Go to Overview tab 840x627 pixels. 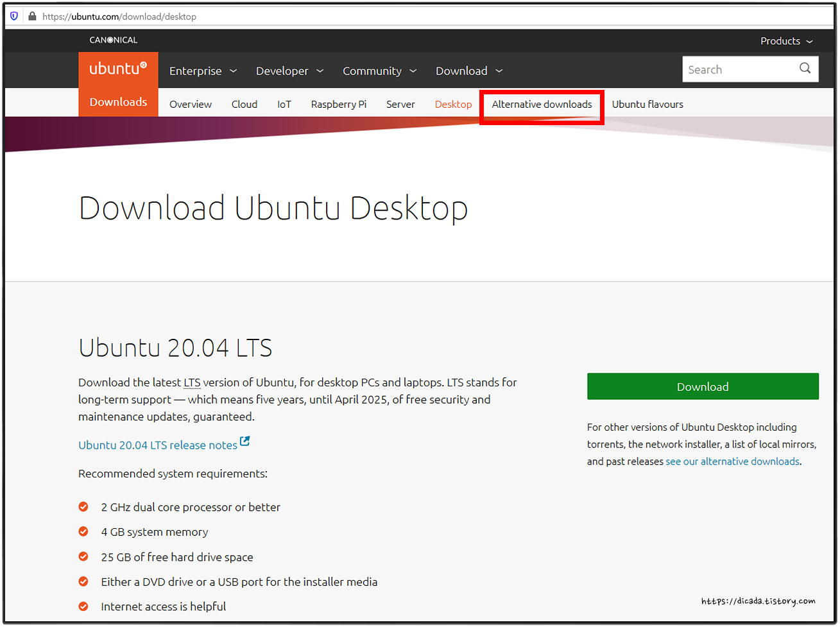click(191, 104)
